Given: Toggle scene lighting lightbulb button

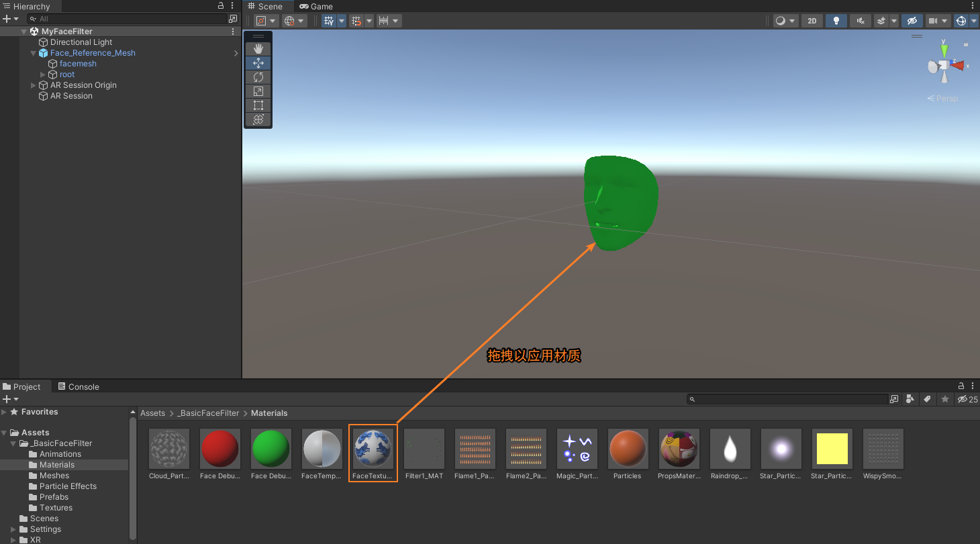Looking at the screenshot, I should tap(836, 21).
